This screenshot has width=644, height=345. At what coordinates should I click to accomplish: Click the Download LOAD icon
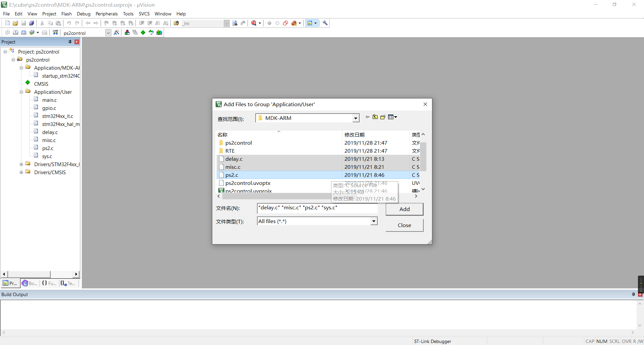[55, 32]
